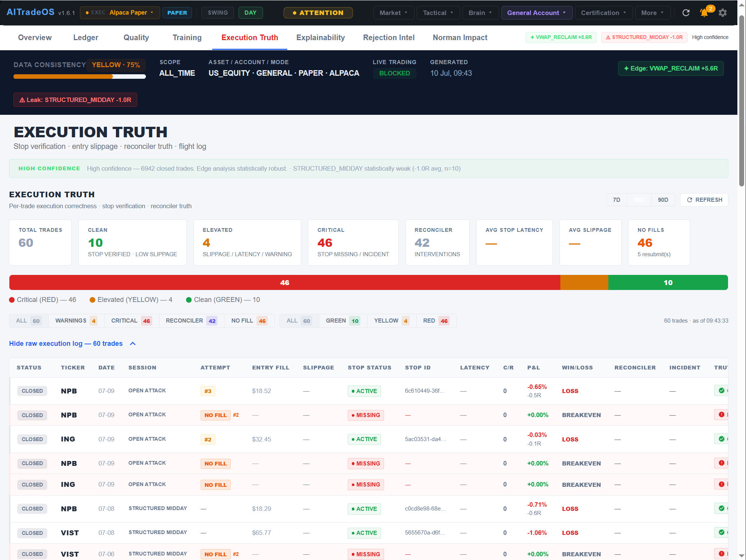Sort by the TICKER column header
The image size is (746, 560).
pos(73,368)
